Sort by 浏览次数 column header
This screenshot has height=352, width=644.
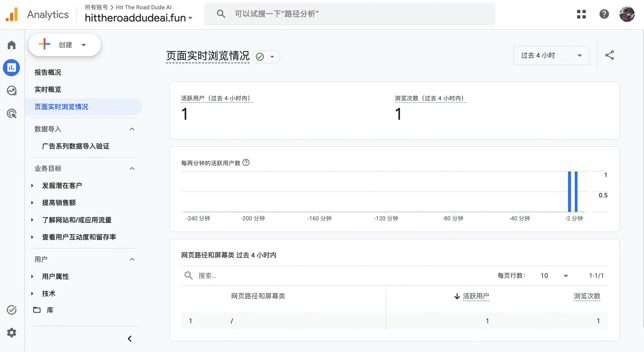[x=587, y=296]
